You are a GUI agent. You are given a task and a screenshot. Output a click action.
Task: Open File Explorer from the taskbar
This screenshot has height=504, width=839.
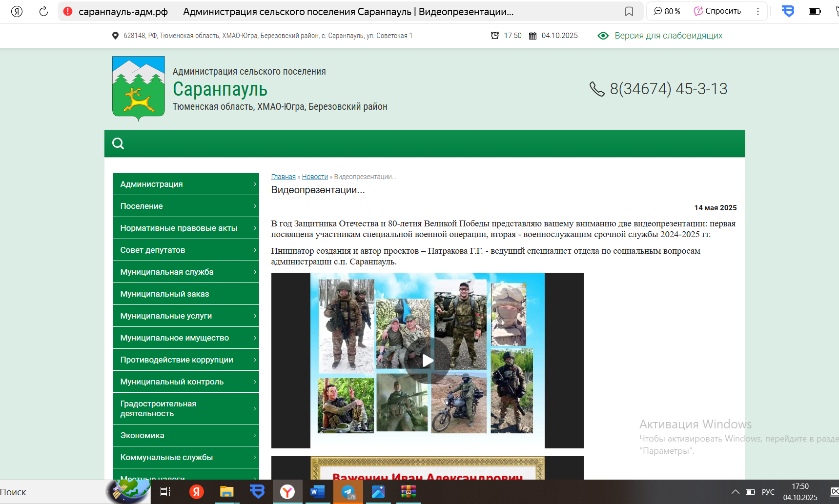click(x=226, y=492)
